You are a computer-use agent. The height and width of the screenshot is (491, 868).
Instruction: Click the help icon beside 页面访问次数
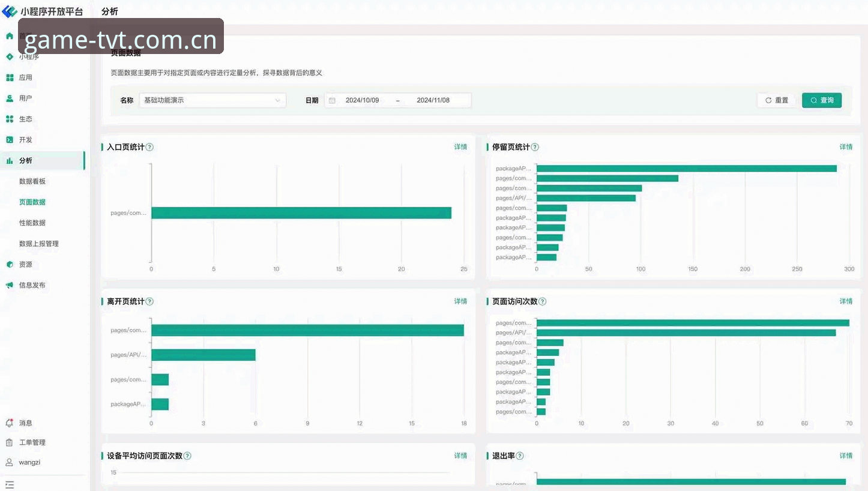click(x=543, y=301)
